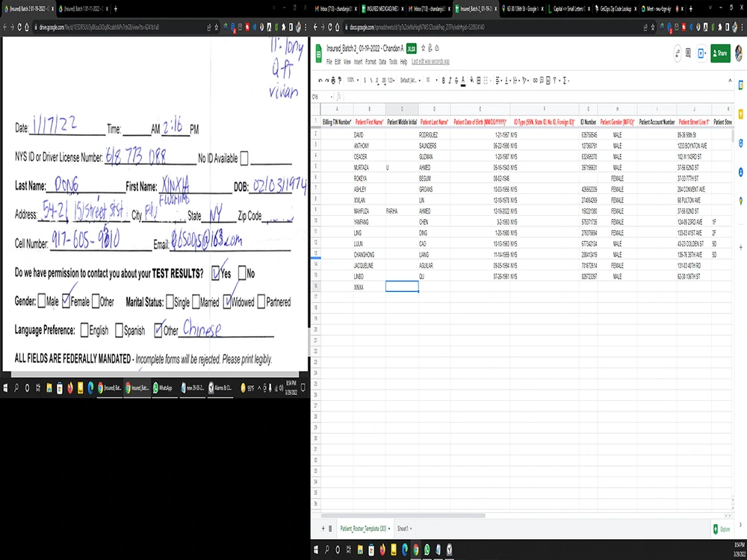The image size is (747, 560).
Task: Open the Last edit was seconds ago link
Action: pos(430,62)
